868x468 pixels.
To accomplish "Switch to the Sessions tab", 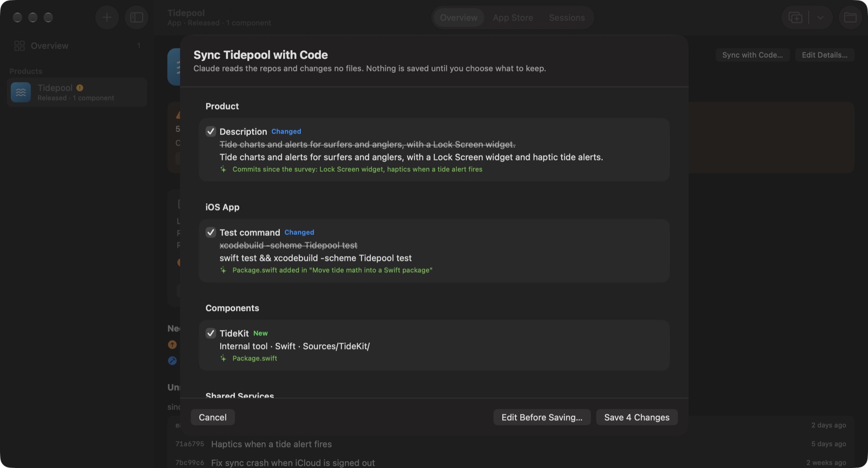I will pyautogui.click(x=567, y=18).
